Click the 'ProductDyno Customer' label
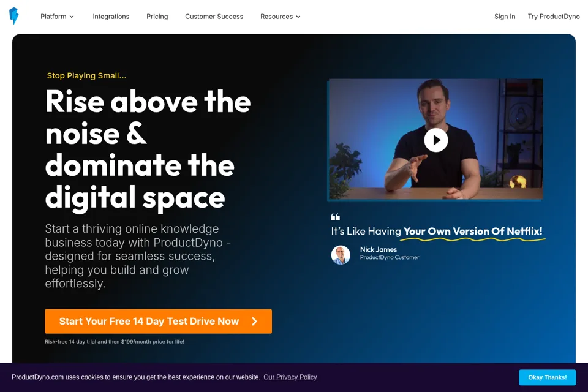Image resolution: width=588 pixels, height=392 pixels. coord(390,257)
